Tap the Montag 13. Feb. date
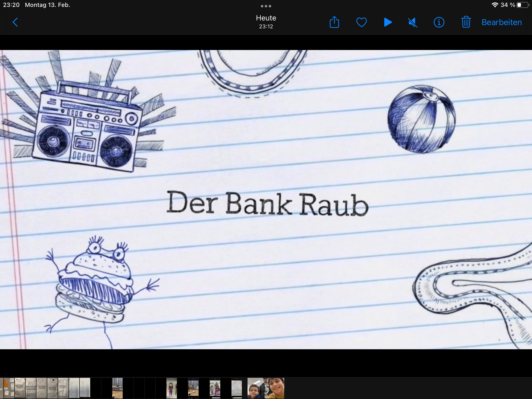 [x=48, y=5]
